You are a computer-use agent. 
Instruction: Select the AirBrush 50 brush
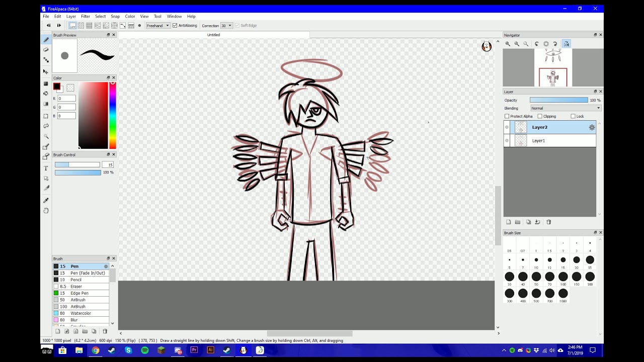(x=80, y=300)
